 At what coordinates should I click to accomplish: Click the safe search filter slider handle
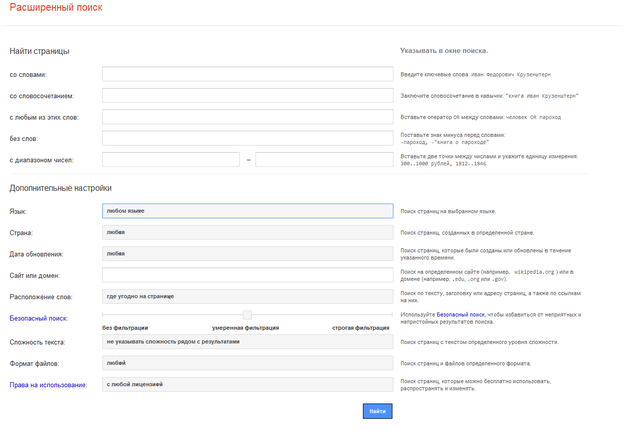pos(247,316)
